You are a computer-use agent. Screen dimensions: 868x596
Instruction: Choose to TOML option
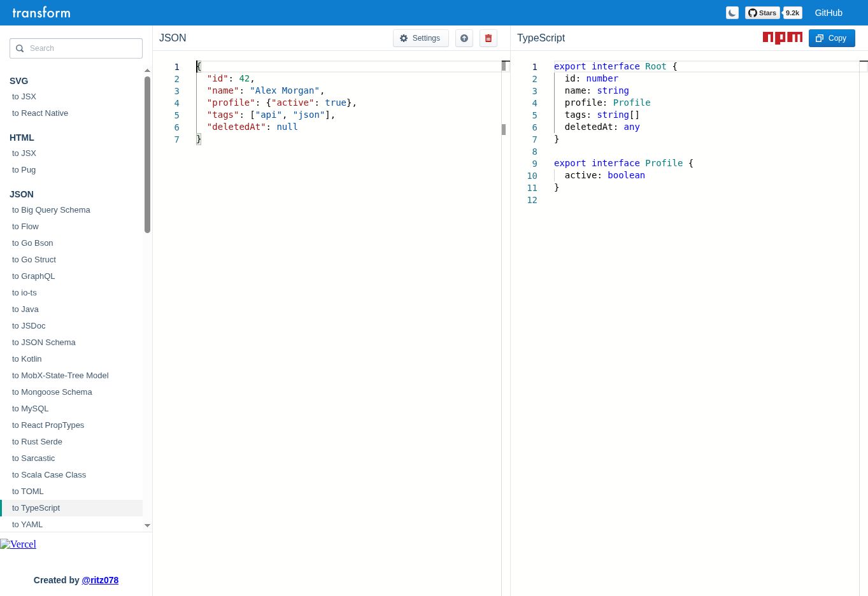[71, 492]
